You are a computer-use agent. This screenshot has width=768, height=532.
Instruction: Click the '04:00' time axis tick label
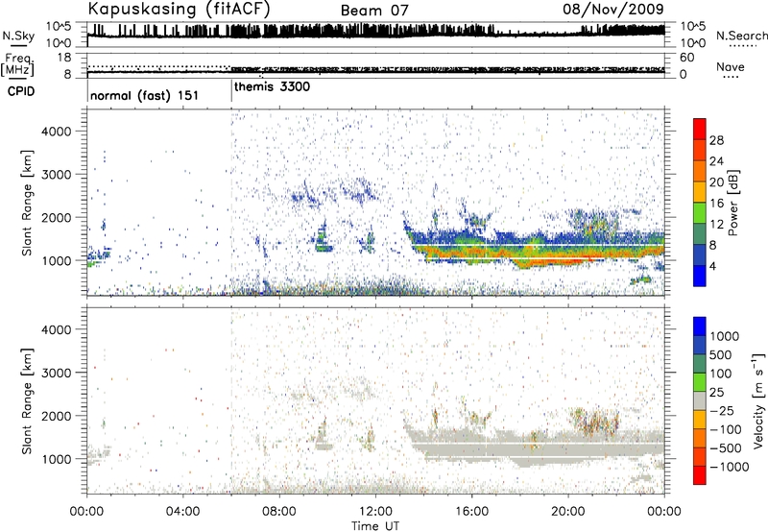coord(183,512)
